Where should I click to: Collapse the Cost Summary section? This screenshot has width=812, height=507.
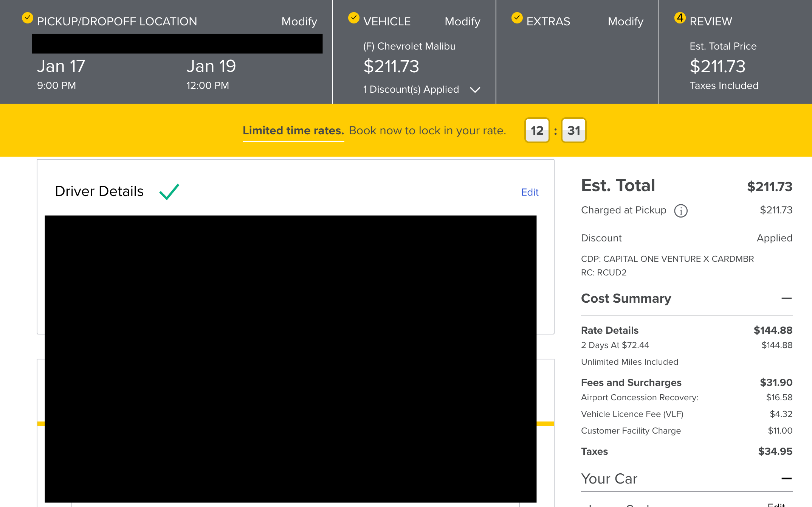[786, 299]
